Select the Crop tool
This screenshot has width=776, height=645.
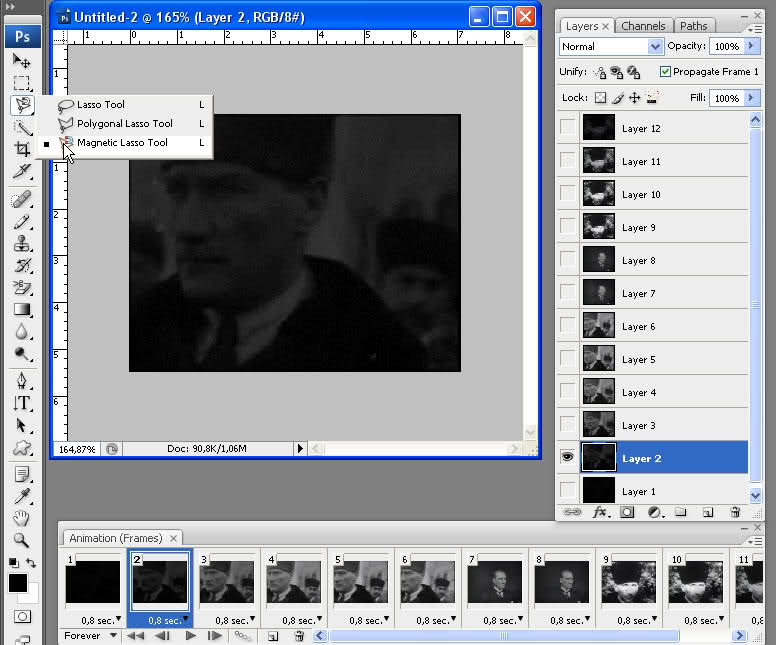click(x=21, y=150)
